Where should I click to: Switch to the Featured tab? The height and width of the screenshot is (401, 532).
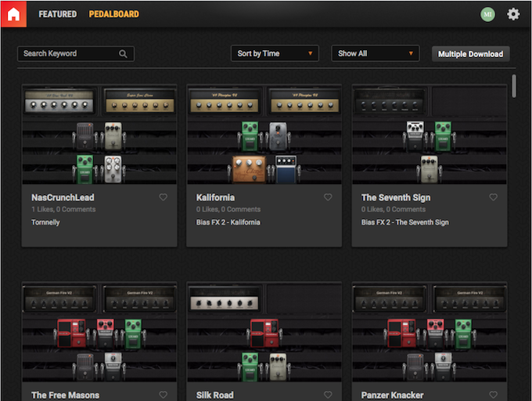(58, 14)
